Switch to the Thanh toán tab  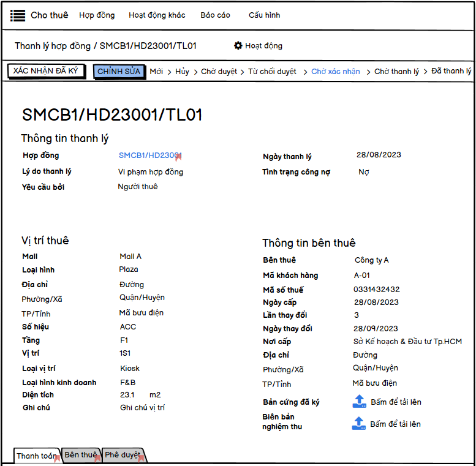[x=37, y=456]
